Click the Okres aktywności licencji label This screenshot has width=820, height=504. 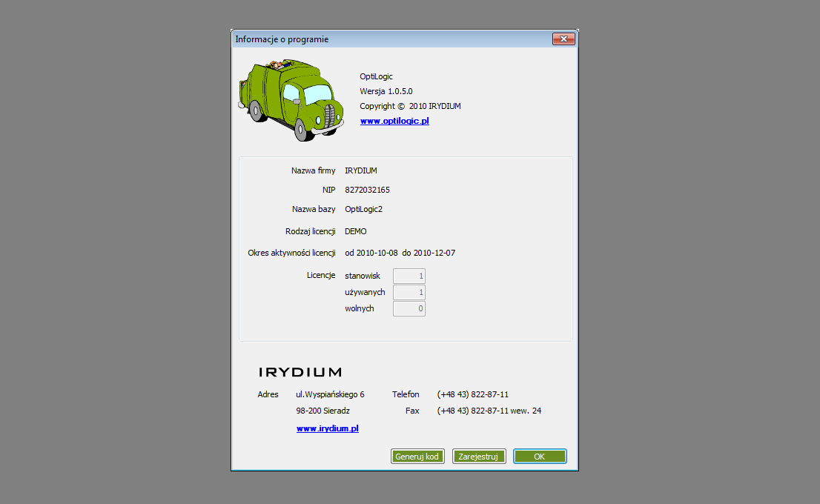pyautogui.click(x=291, y=253)
